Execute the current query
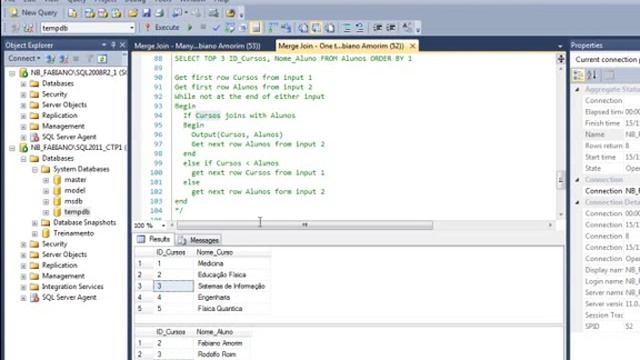Image resolution: width=640 pixels, height=360 pixels. pyautogui.click(x=162, y=28)
